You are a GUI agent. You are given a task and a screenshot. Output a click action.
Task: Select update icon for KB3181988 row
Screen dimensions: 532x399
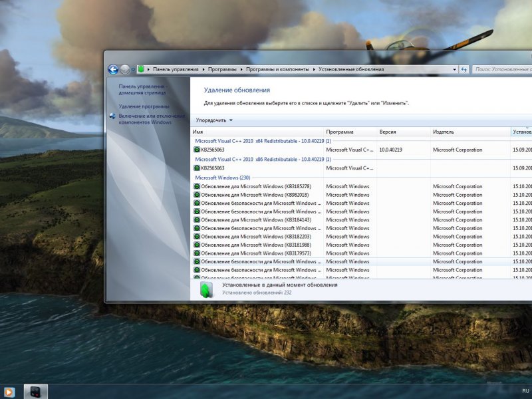[197, 245]
